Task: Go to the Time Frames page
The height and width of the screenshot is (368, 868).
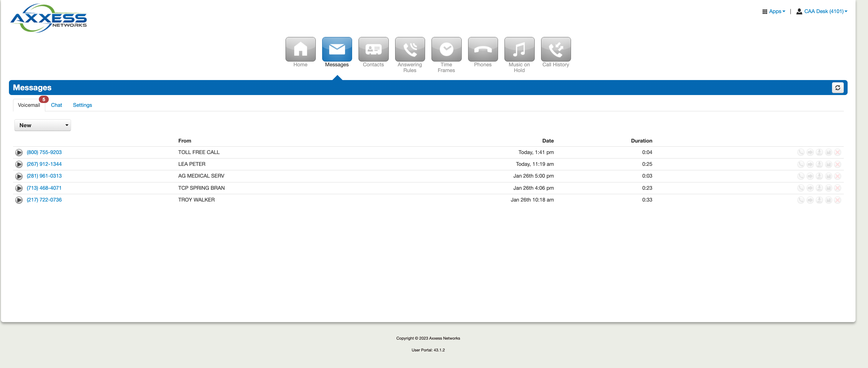Action: click(446, 49)
